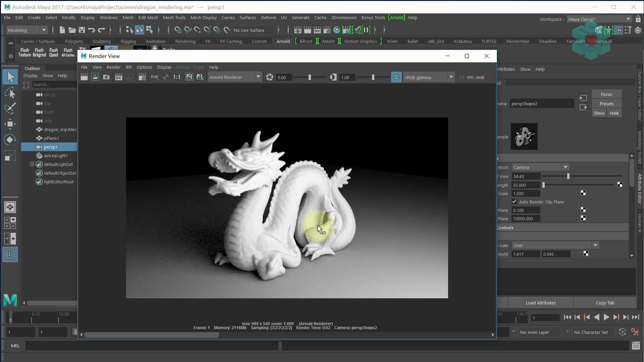Image resolution: width=644 pixels, height=362 pixels.
Task: Open the IPR menu in Render View
Action: click(129, 67)
